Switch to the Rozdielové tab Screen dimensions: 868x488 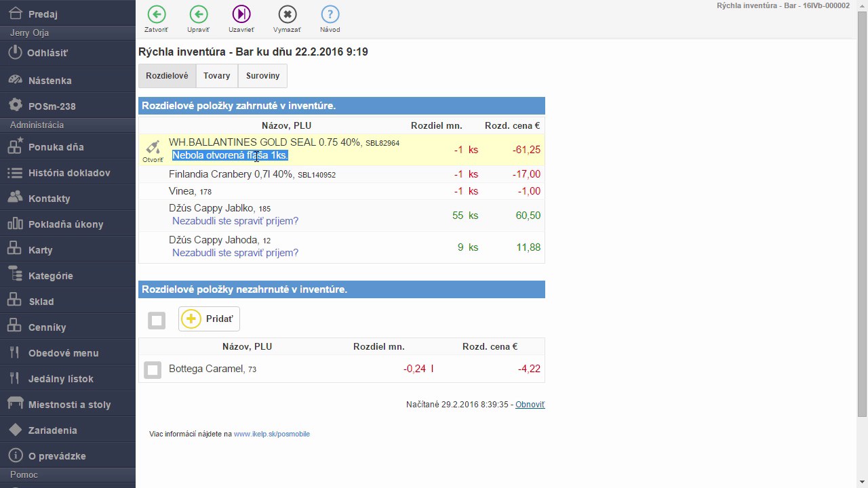coord(167,76)
